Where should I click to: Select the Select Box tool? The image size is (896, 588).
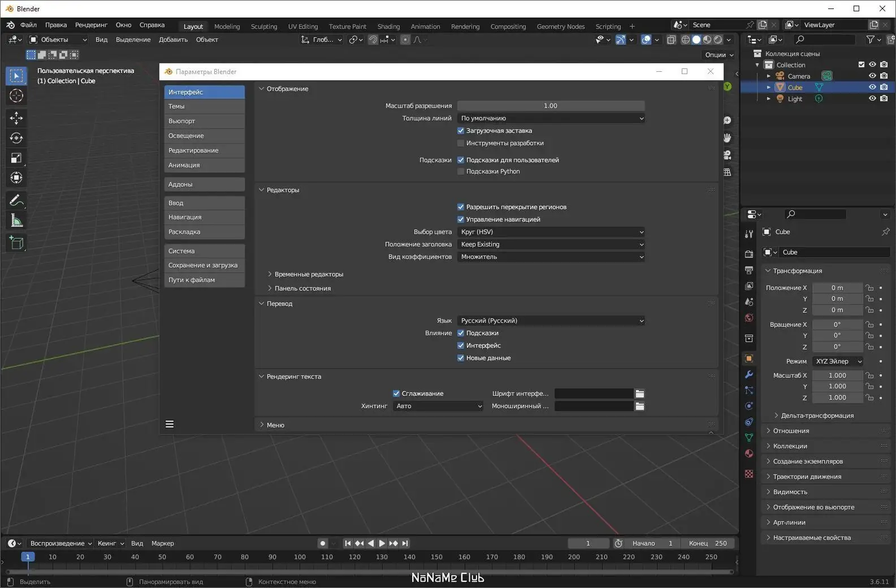(x=16, y=76)
